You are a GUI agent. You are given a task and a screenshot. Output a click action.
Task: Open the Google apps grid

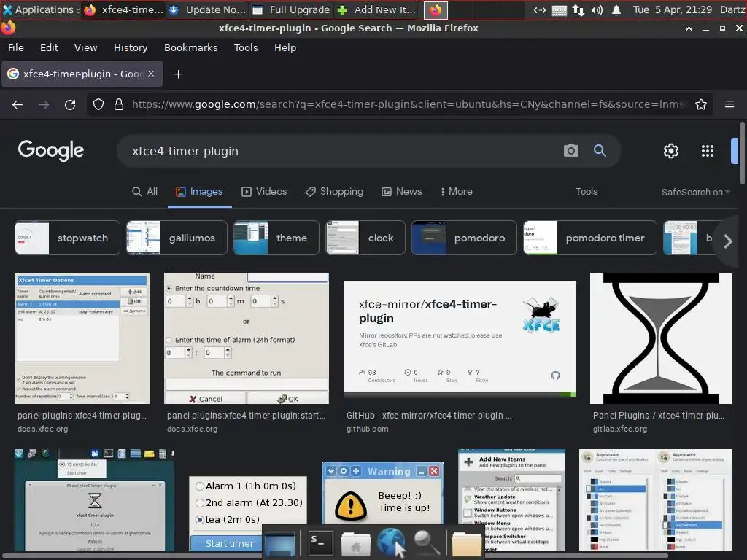pos(708,151)
